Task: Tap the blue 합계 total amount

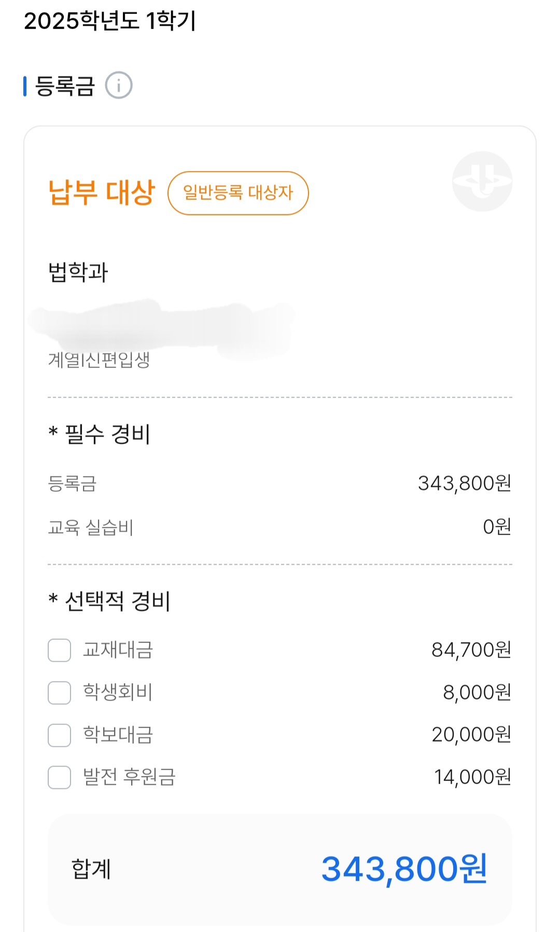Action: point(404,869)
